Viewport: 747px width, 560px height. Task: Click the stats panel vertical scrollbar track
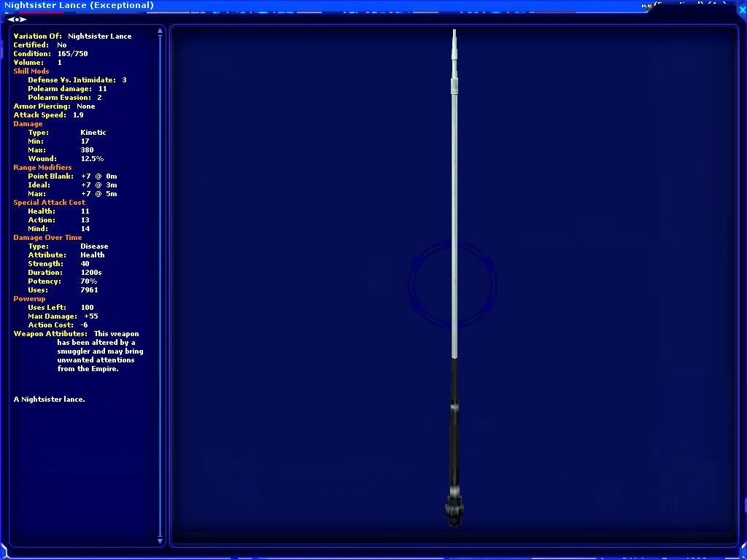point(160,286)
